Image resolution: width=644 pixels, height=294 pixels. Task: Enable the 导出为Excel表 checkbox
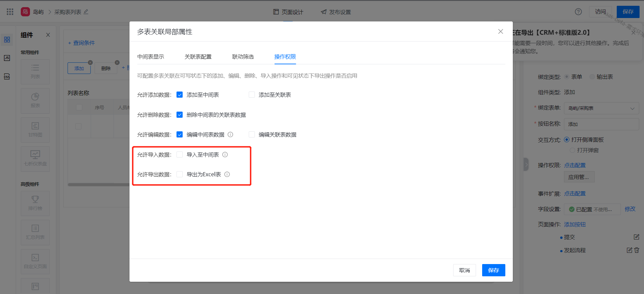click(x=180, y=174)
